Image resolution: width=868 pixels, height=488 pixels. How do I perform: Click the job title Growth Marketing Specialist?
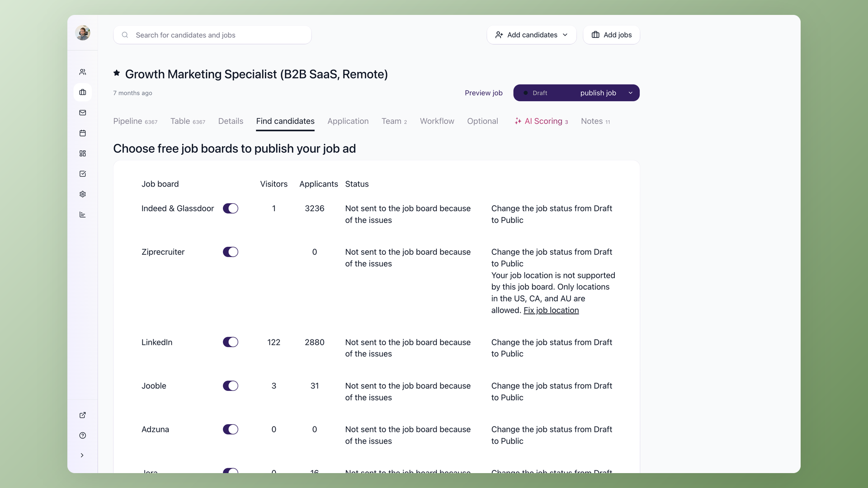point(256,74)
